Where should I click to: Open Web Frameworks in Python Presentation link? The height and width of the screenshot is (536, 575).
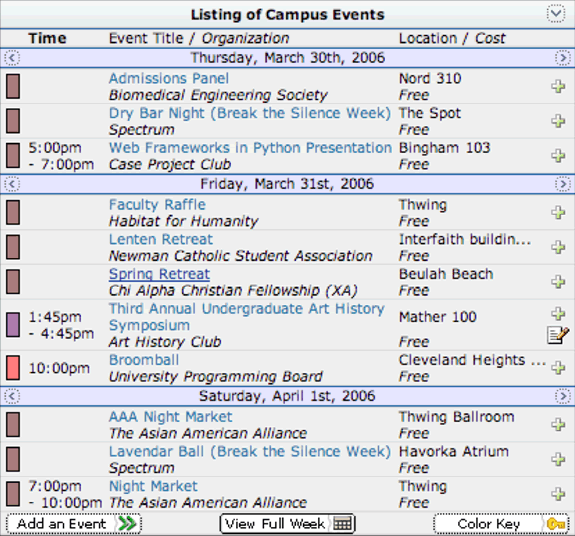tap(250, 148)
